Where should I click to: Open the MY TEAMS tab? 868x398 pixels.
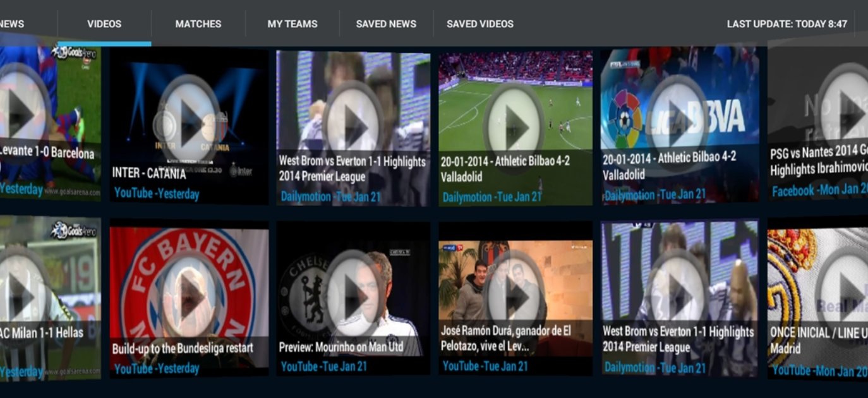pyautogui.click(x=292, y=24)
